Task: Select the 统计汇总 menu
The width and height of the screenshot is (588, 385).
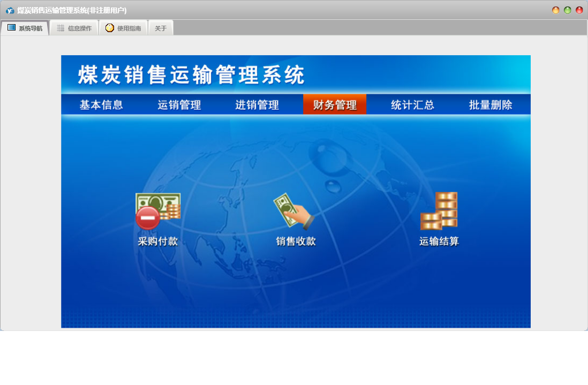Action: [412, 104]
